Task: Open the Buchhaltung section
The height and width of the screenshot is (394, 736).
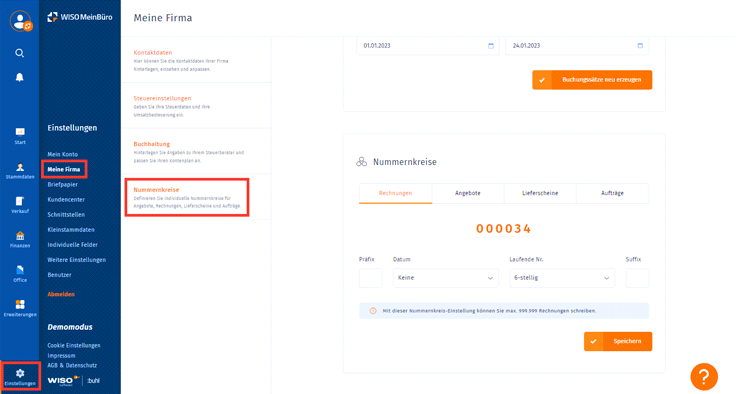Action: (196, 152)
